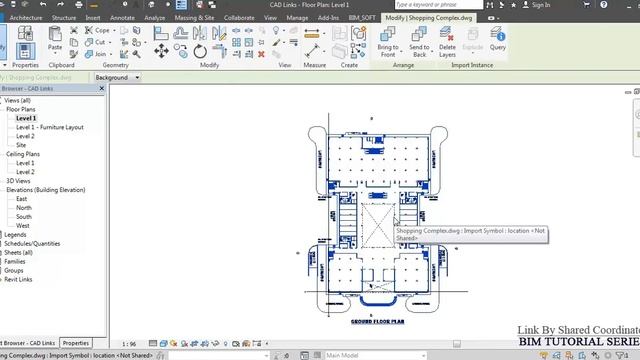The height and width of the screenshot is (360, 640).
Task: Open the Annotate ribbon tab
Action: click(x=122, y=18)
